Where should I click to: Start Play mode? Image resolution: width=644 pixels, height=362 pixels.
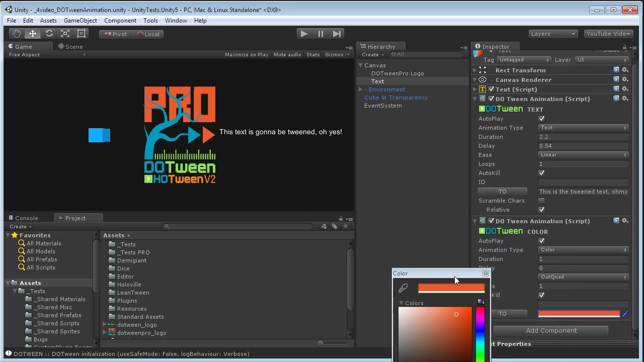point(304,34)
